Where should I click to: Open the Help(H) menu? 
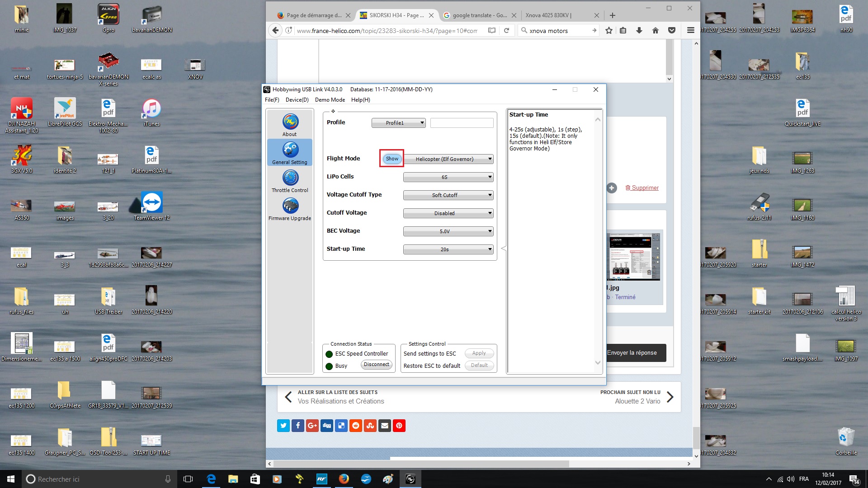point(361,100)
